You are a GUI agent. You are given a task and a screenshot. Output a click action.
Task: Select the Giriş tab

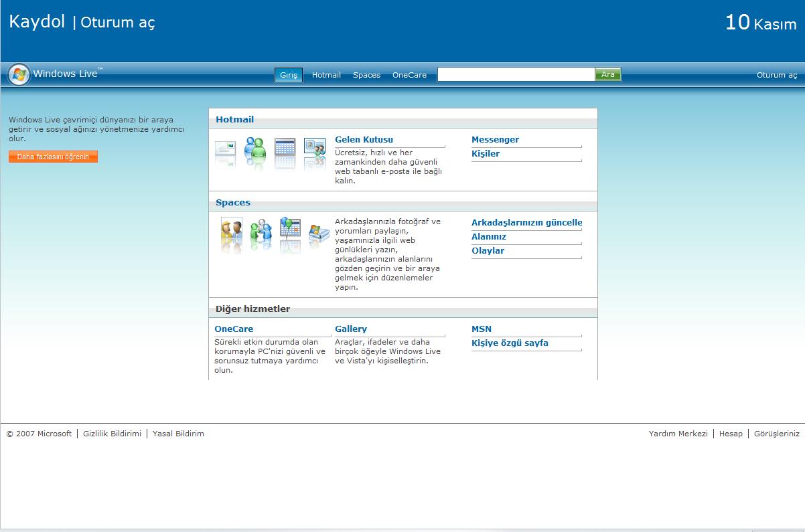point(289,75)
